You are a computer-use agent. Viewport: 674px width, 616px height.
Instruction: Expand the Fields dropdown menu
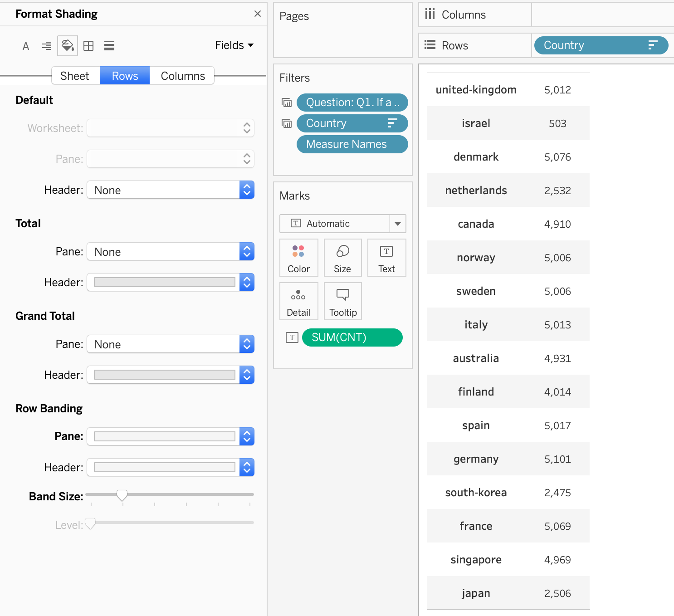click(x=234, y=45)
